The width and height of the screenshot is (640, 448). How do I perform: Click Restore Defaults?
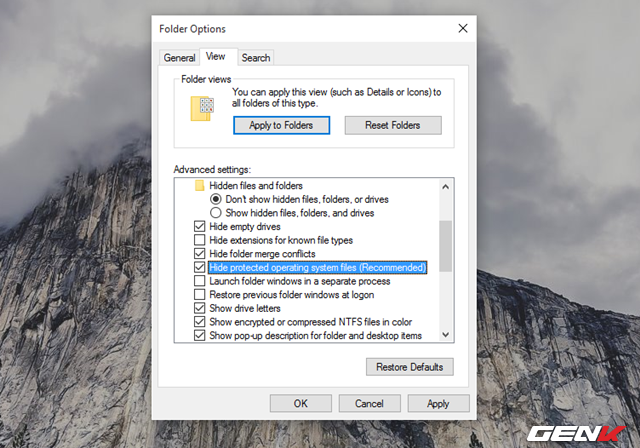(409, 367)
